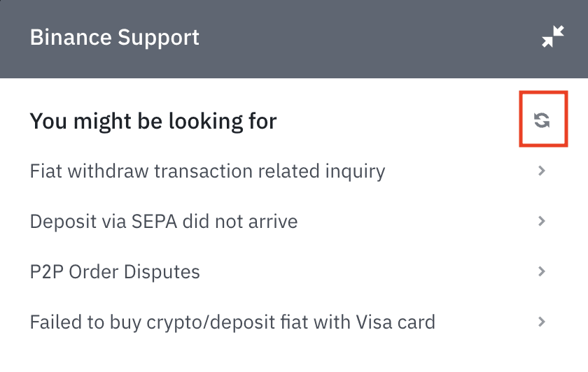Image resolution: width=588 pixels, height=372 pixels.
Task: Click the empty gray header bar area
Action: pos(364,38)
